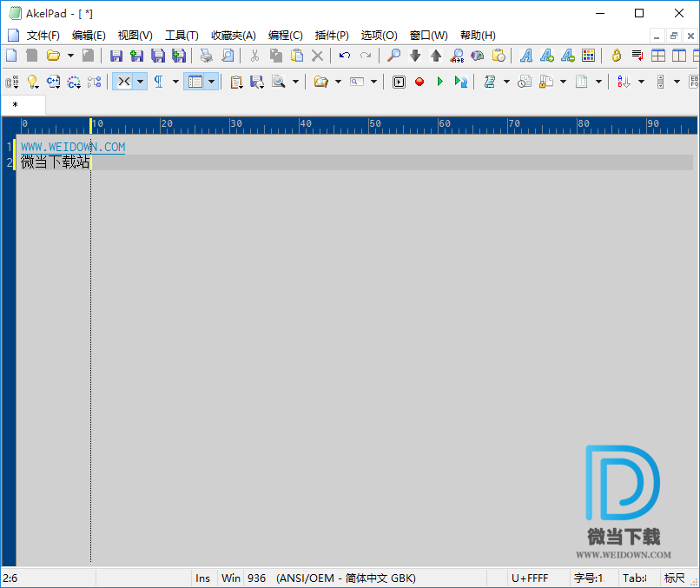Increase font size

pos(547,56)
